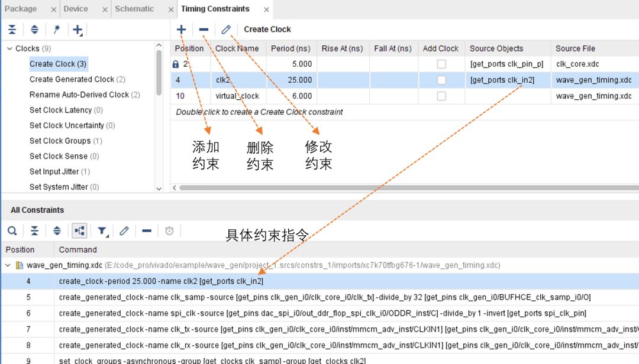Sort by the Source File column header

(x=595, y=48)
